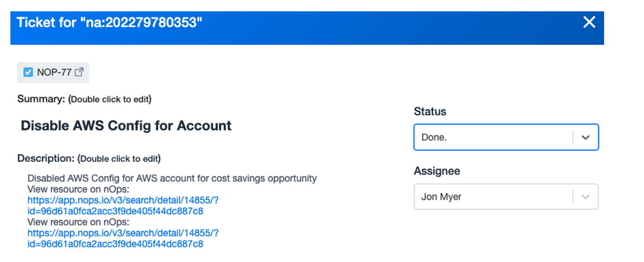Click the Disabled AWS Config description text

coord(172,178)
